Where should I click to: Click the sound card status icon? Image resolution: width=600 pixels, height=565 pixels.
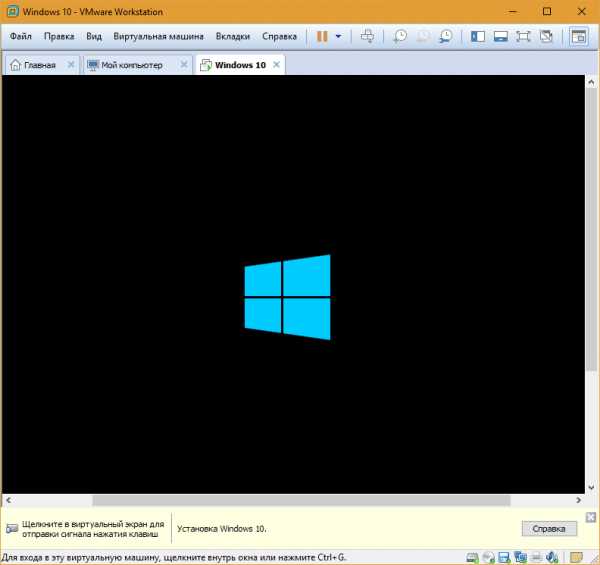pos(553,557)
